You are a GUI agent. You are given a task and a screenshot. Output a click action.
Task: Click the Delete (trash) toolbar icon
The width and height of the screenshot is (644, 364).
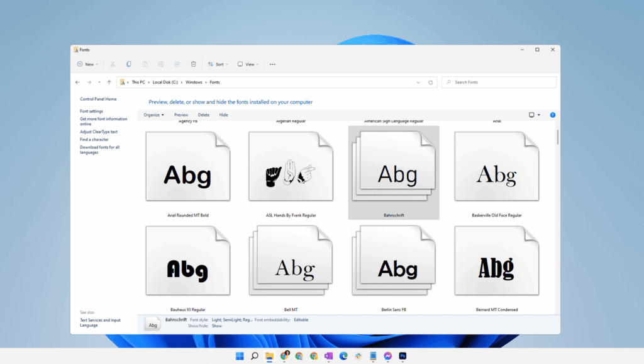(193, 64)
